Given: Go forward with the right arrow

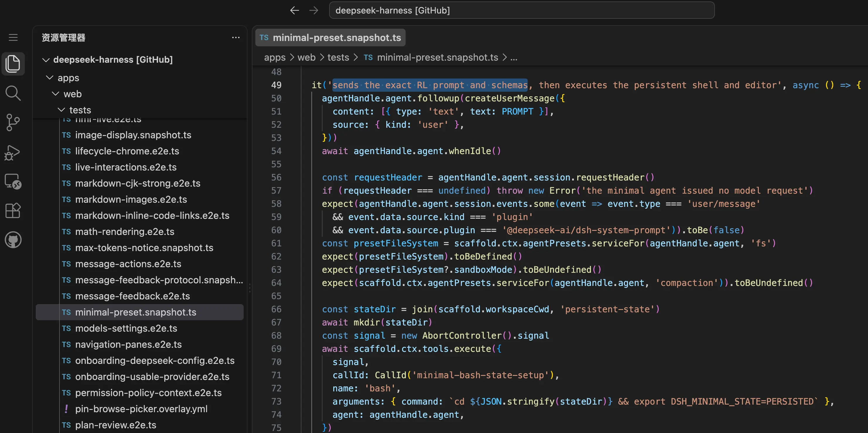Looking at the screenshot, I should 314,11.
